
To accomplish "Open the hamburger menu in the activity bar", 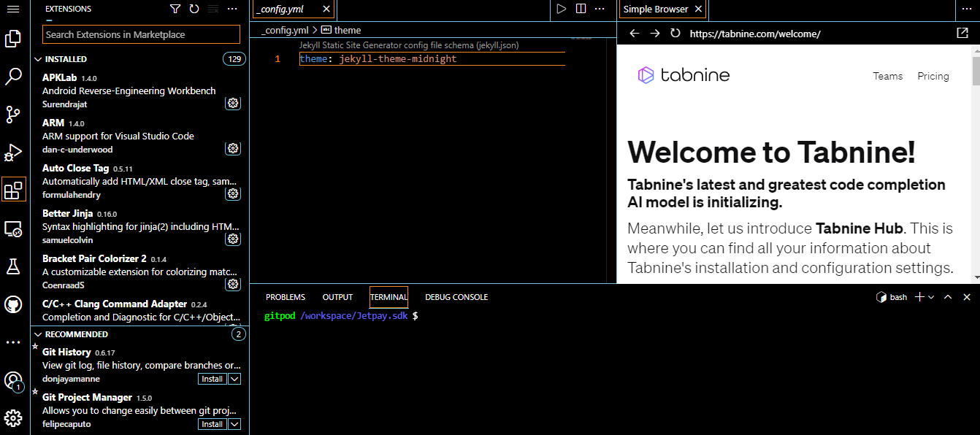I will [x=13, y=9].
